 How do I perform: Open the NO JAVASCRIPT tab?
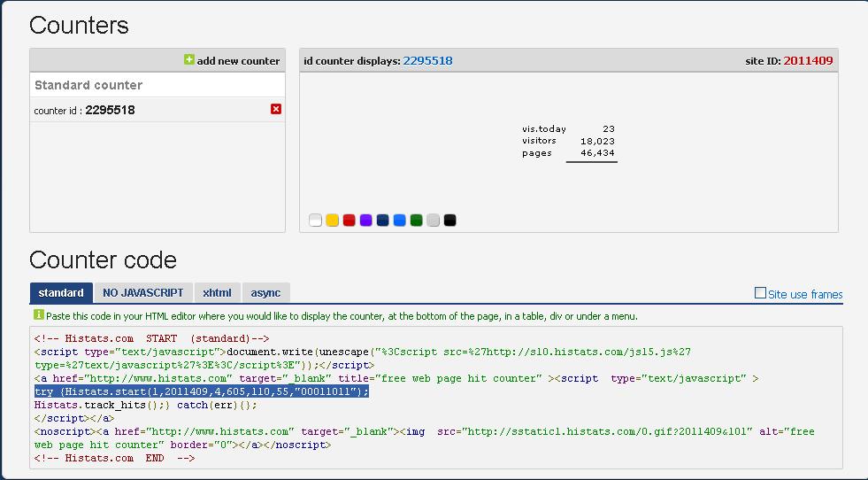tap(142, 292)
